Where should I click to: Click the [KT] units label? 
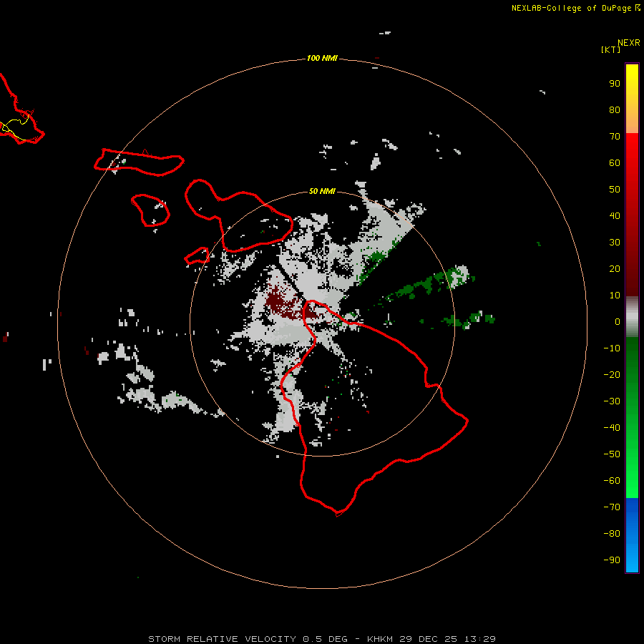tap(610, 49)
